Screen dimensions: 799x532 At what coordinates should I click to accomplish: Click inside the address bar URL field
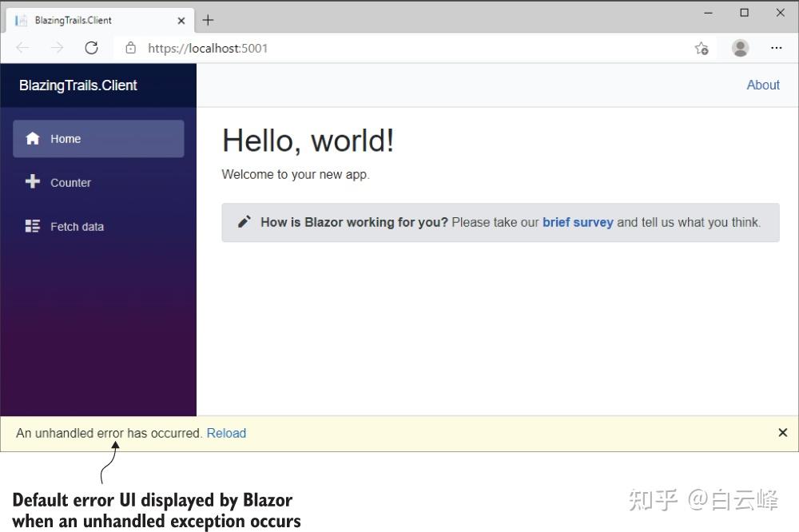coord(240,48)
